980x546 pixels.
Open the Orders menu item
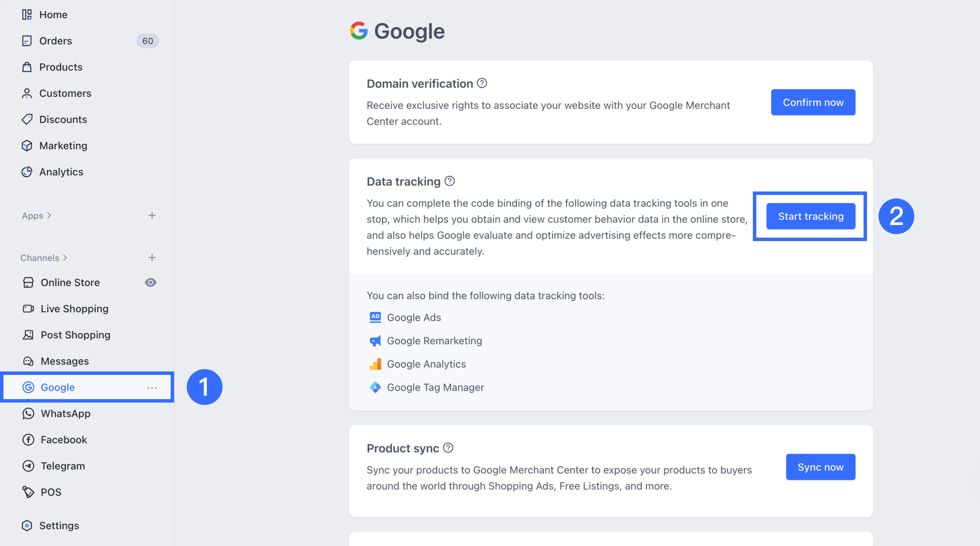[x=55, y=41]
